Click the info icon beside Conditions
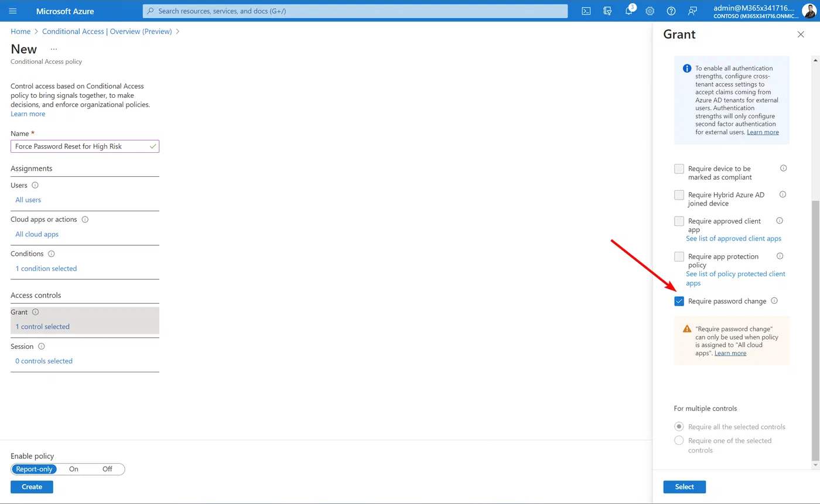 point(51,254)
